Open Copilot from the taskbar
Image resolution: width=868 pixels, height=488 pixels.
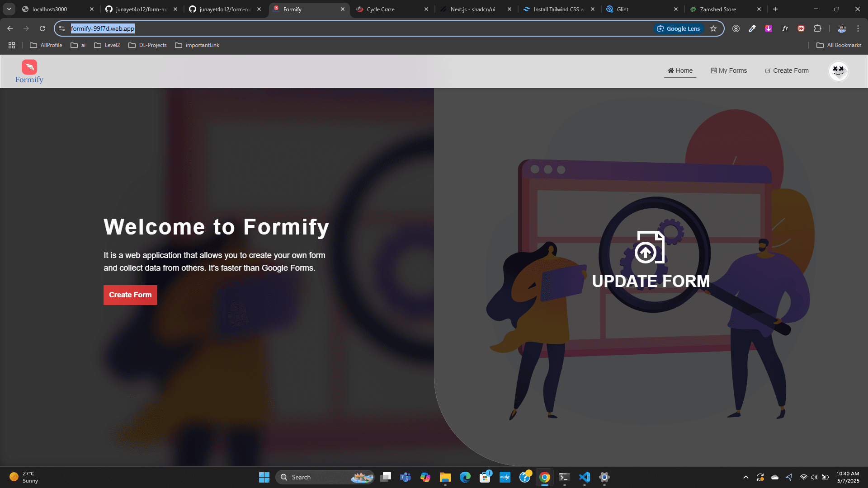click(x=425, y=477)
